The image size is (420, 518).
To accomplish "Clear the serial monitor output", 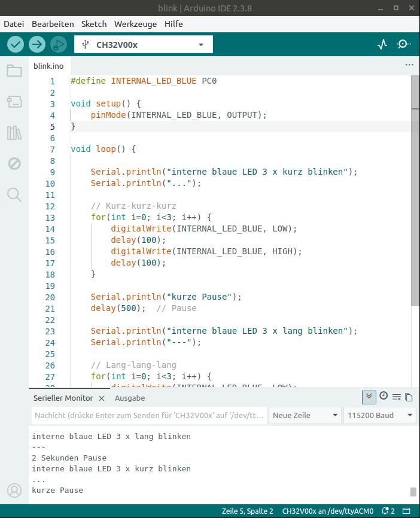I will tap(397, 397).
